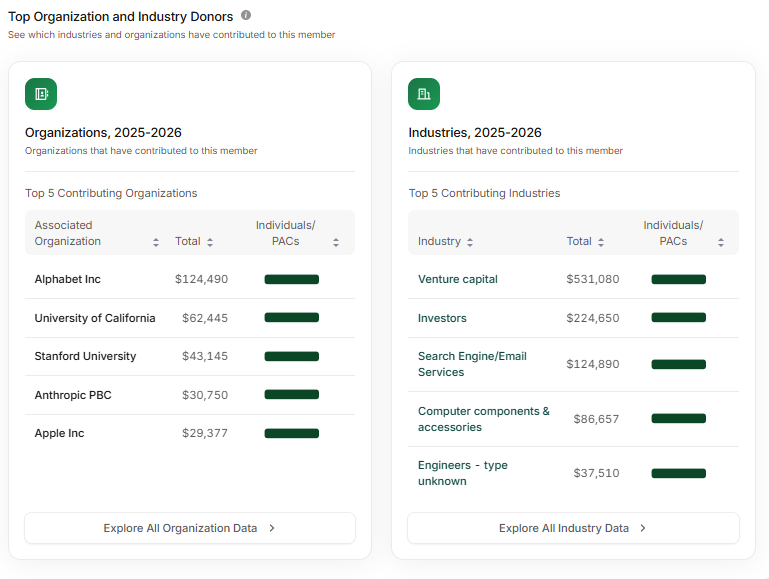Click the $37,510 total value

(596, 473)
